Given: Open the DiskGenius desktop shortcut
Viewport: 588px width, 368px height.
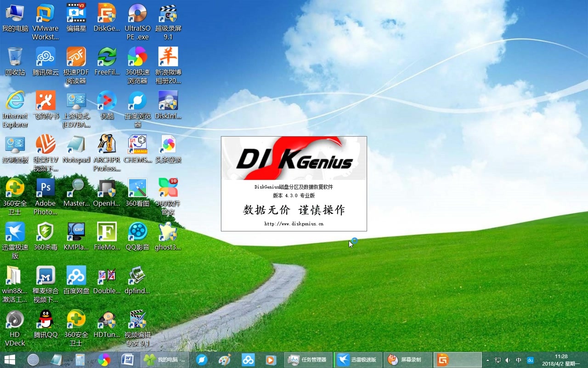Looking at the screenshot, I should (107, 18).
